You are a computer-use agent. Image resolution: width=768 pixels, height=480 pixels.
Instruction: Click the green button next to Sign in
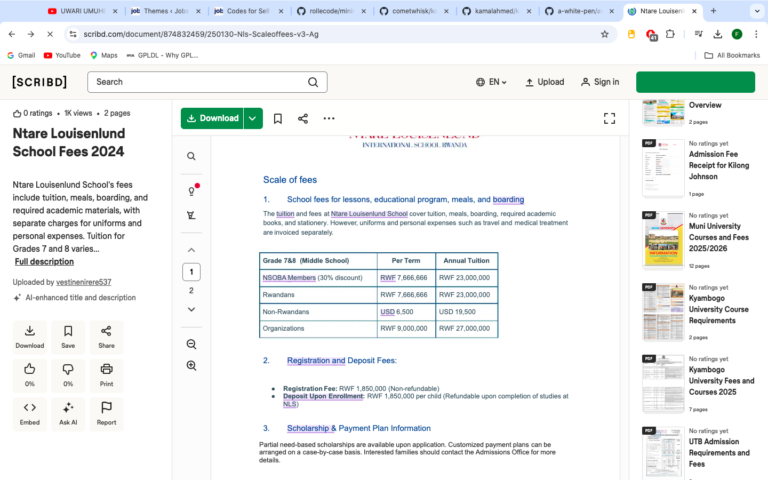coord(696,82)
